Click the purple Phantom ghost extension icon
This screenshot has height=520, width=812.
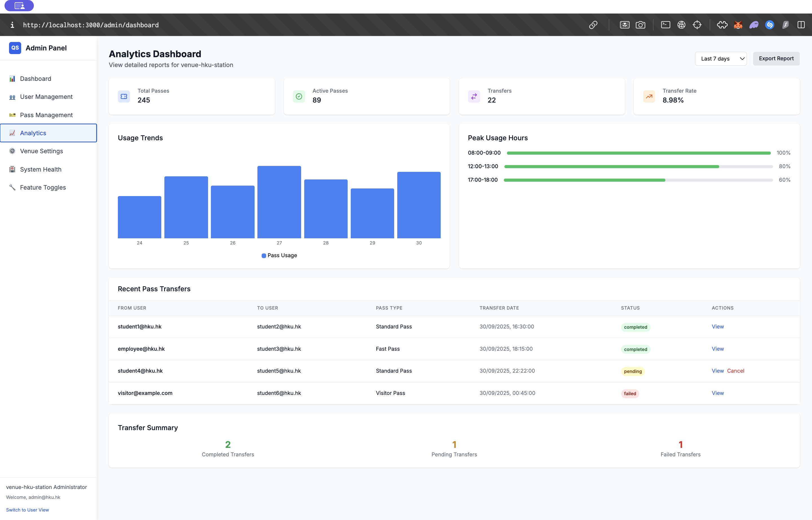tap(754, 25)
